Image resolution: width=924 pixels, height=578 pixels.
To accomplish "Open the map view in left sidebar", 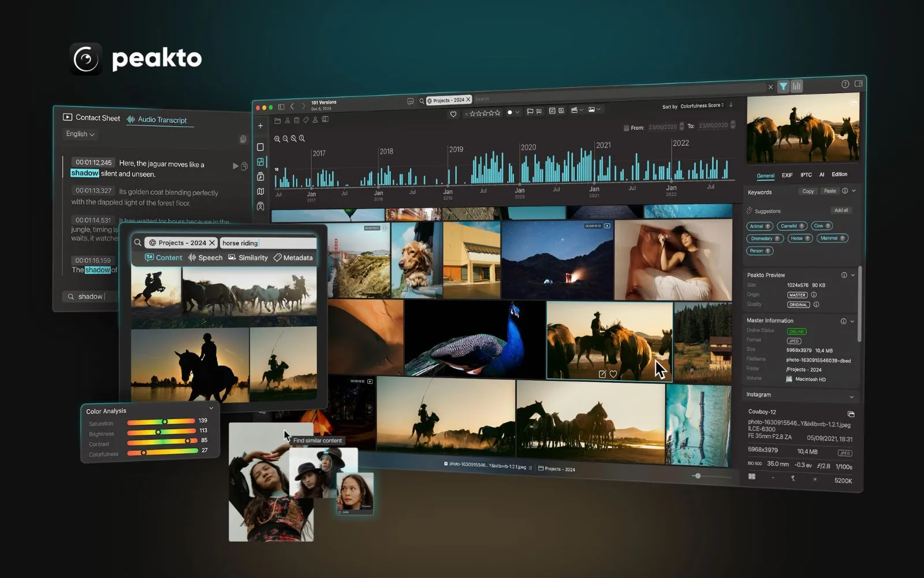I will (260, 191).
